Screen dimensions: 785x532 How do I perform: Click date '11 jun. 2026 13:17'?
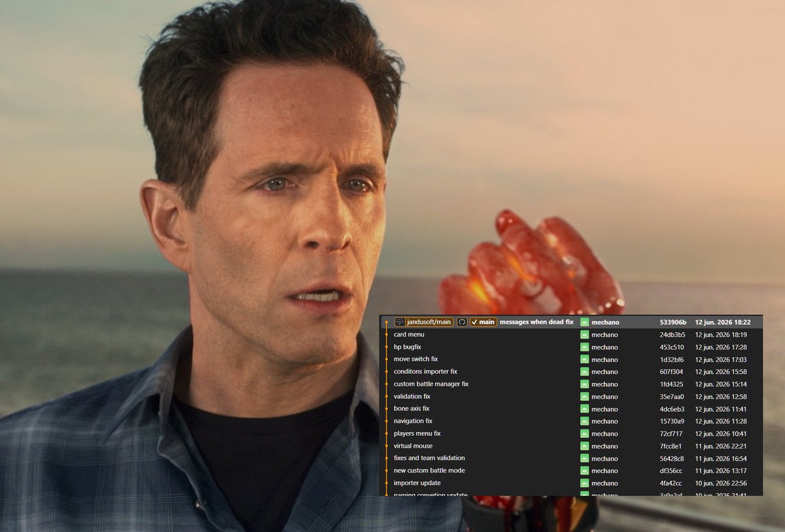click(721, 471)
